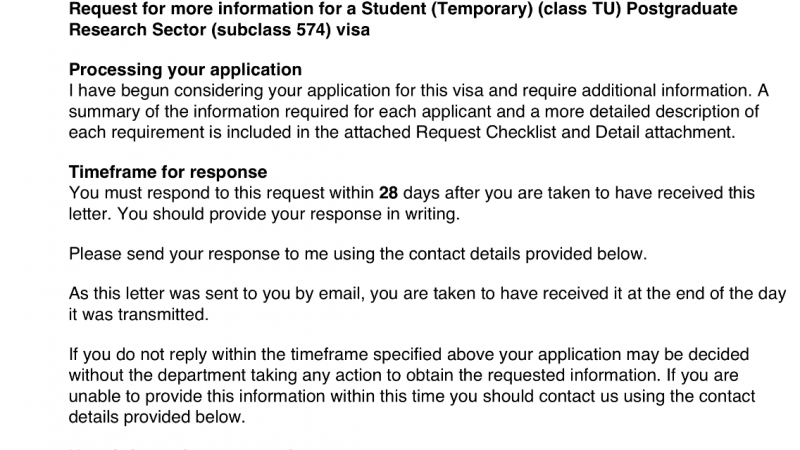Click the "Timeframe for response" heading

168,173
